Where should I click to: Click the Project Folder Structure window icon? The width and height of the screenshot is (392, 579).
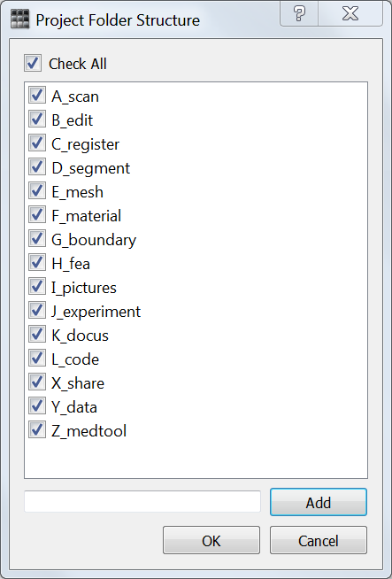click(x=20, y=19)
